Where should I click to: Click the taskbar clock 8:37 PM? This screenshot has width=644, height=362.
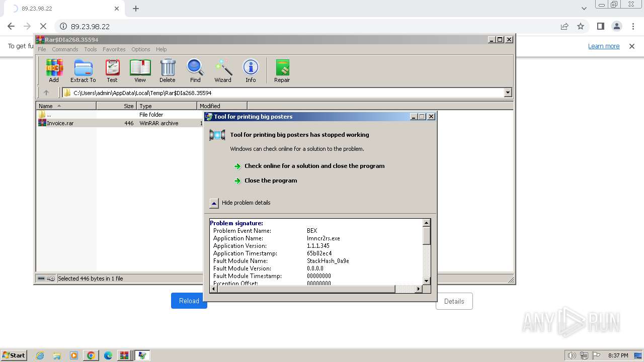[x=618, y=355]
